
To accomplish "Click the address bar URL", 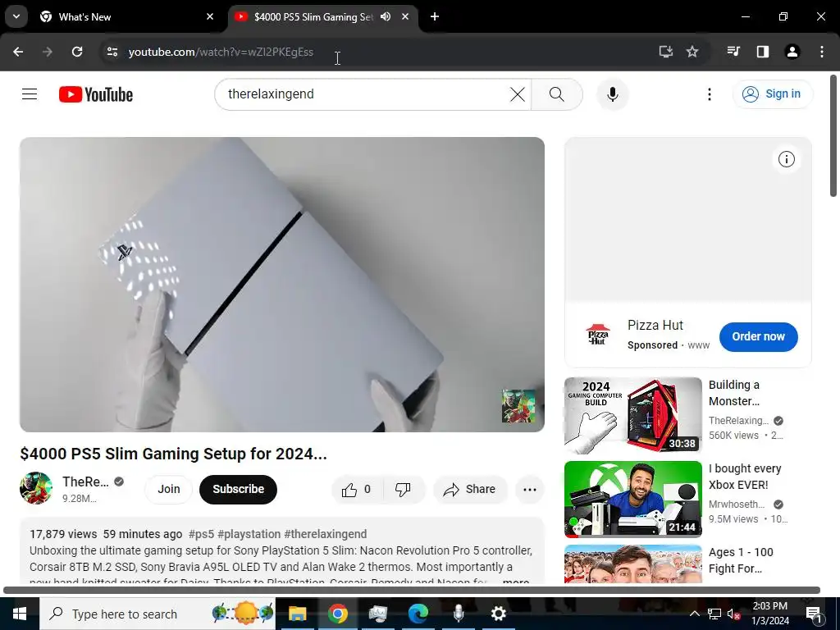I will pyautogui.click(x=221, y=52).
